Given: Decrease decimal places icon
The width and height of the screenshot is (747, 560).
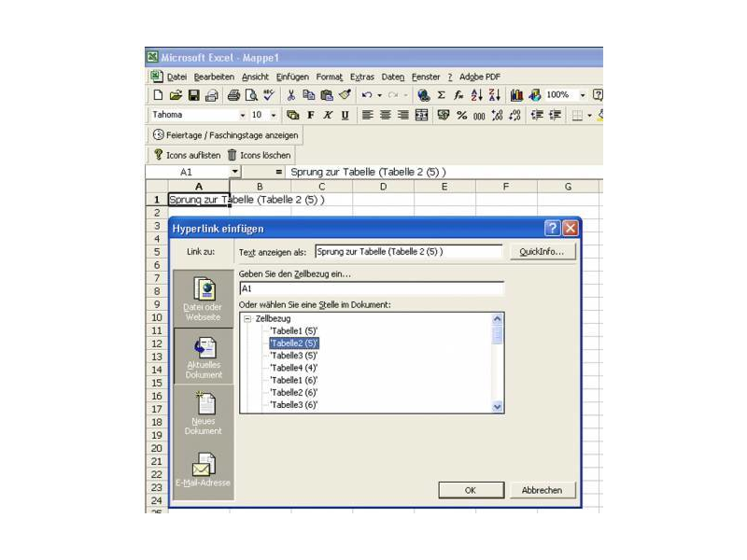Looking at the screenshot, I should (x=514, y=115).
